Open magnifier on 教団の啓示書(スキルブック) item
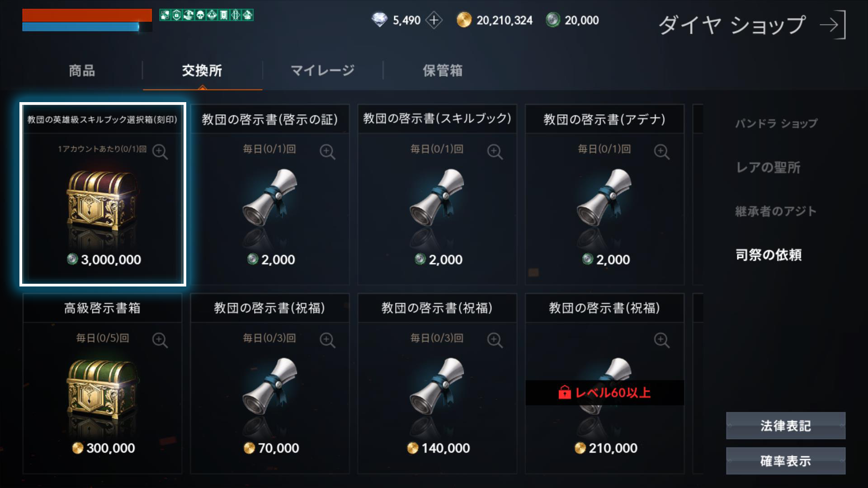The height and width of the screenshot is (488, 868). pos(495,151)
